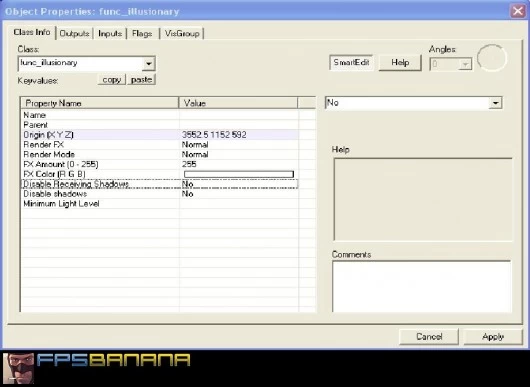This screenshot has height=387, width=530.
Task: Click the copy keyvalues button
Action: [x=112, y=80]
